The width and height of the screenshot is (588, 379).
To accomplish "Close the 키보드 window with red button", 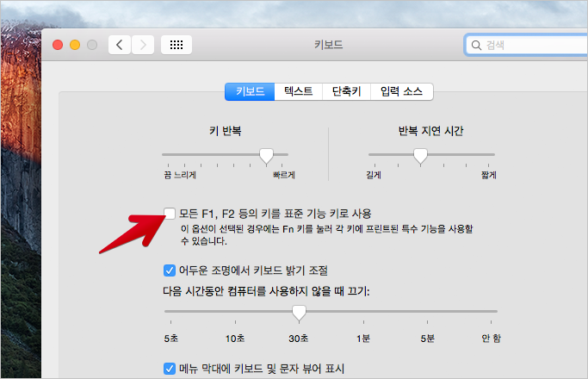I will coord(58,45).
